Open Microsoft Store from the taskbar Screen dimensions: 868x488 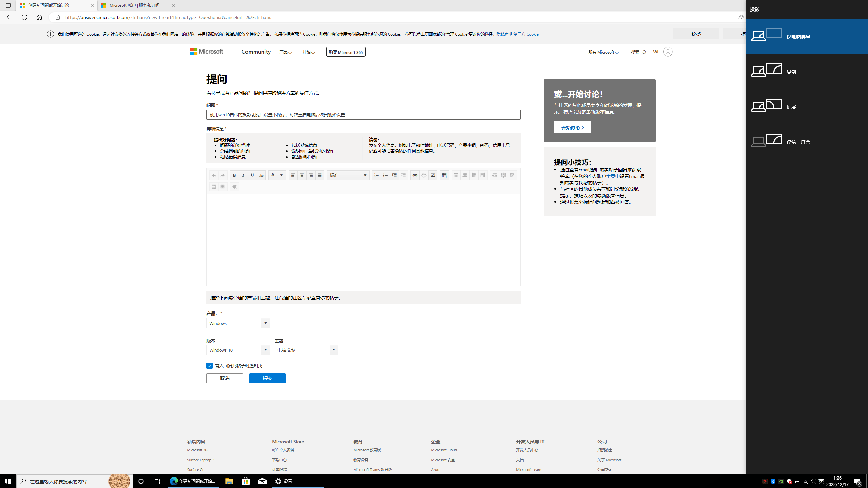245,481
